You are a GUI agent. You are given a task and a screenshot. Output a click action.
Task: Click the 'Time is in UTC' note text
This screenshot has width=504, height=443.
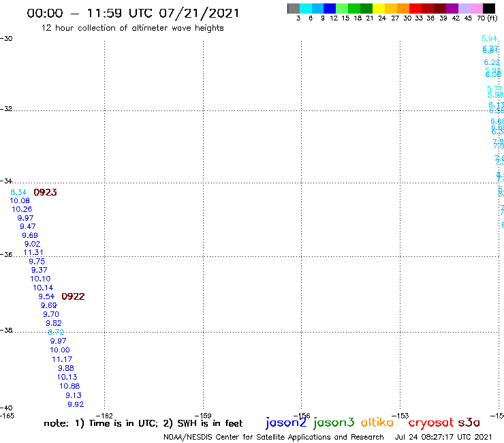pos(123,423)
